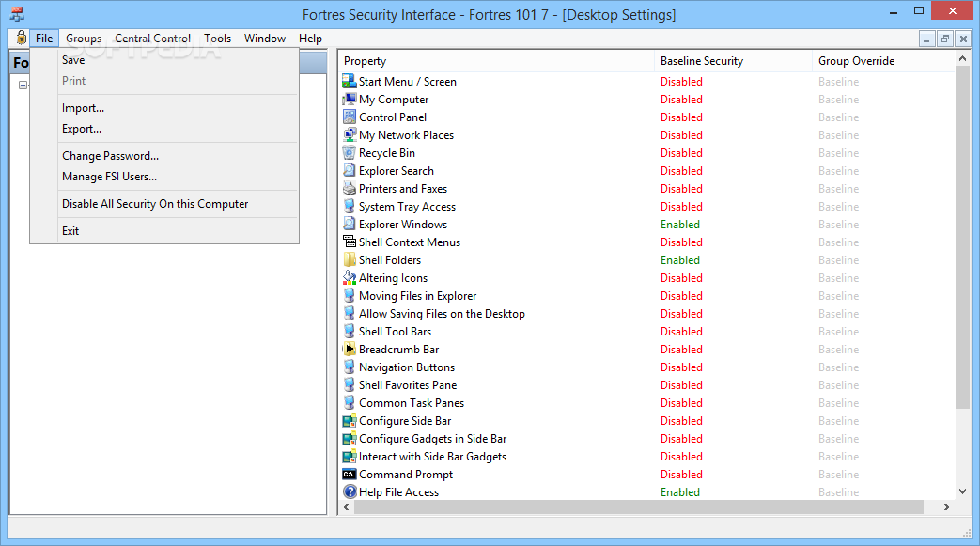The image size is (980, 546).
Task: Click the vertical scrollbar thumb
Action: (962, 239)
